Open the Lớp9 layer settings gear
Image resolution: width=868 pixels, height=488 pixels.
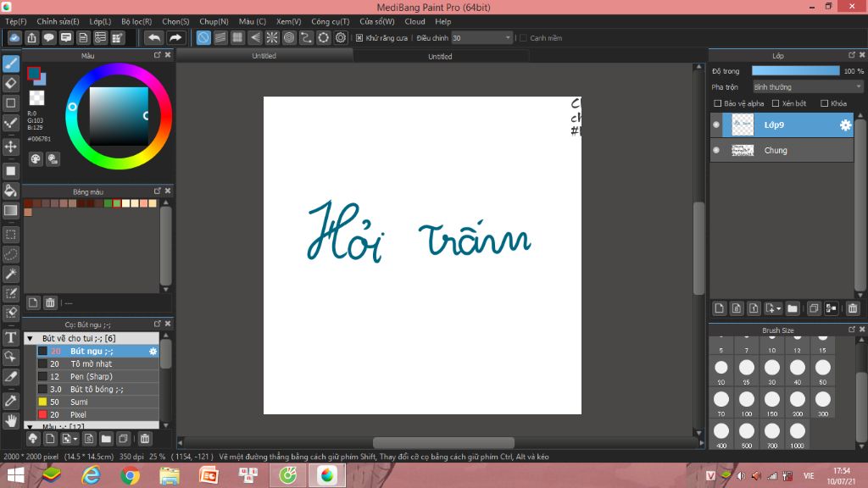pyautogui.click(x=845, y=125)
